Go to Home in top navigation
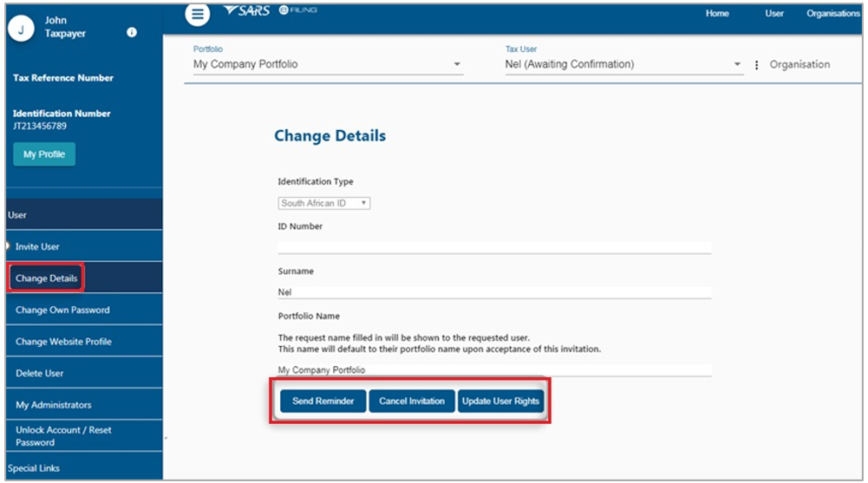The image size is (868, 483). [717, 13]
